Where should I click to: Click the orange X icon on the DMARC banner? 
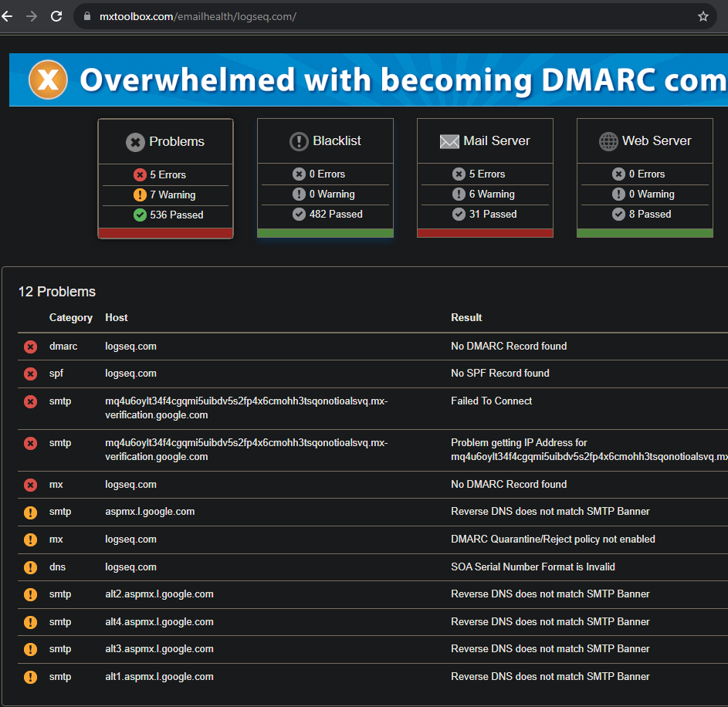48,79
